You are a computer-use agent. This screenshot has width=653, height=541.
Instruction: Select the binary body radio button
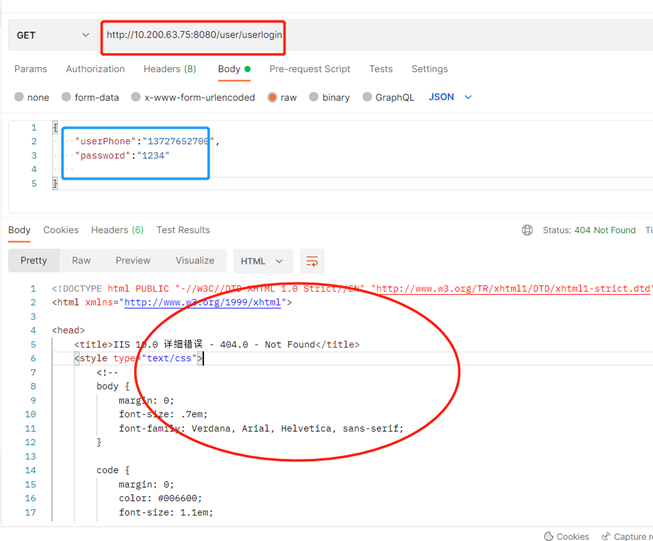(x=314, y=97)
